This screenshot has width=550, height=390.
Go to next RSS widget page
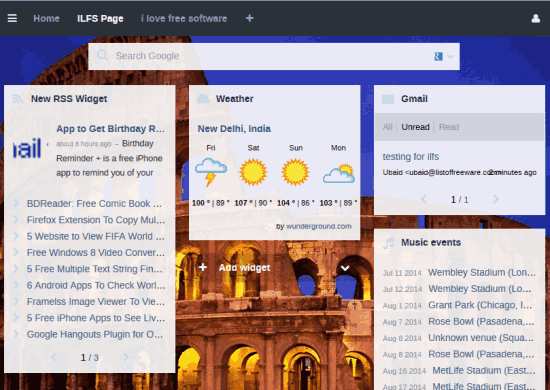[x=126, y=357]
